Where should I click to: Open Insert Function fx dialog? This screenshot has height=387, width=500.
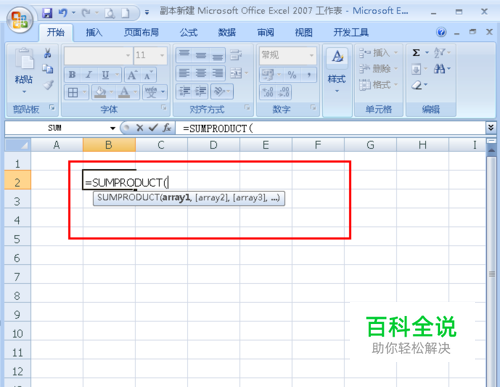coord(167,128)
